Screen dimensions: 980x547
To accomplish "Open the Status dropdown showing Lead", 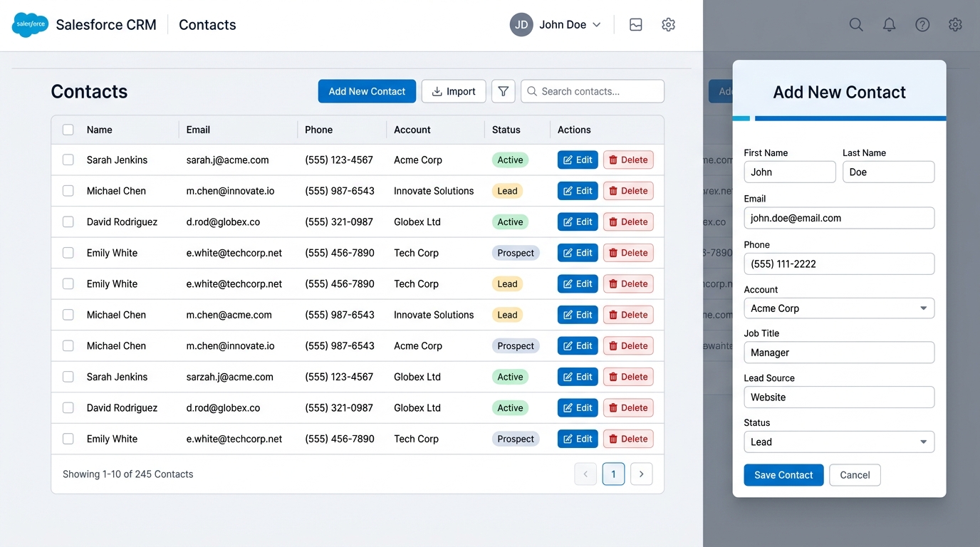I will pyautogui.click(x=839, y=442).
